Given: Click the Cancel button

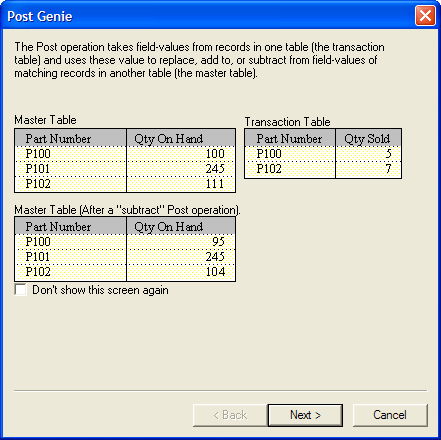Looking at the screenshot, I should pyautogui.click(x=390, y=415).
